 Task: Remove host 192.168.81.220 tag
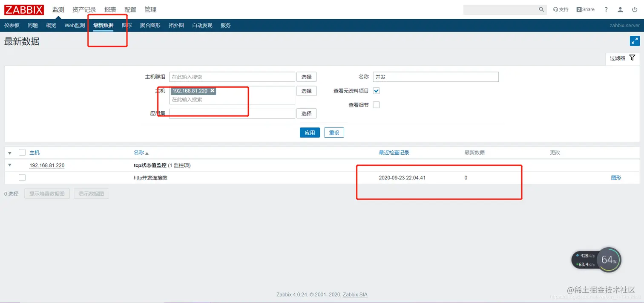pyautogui.click(x=212, y=91)
